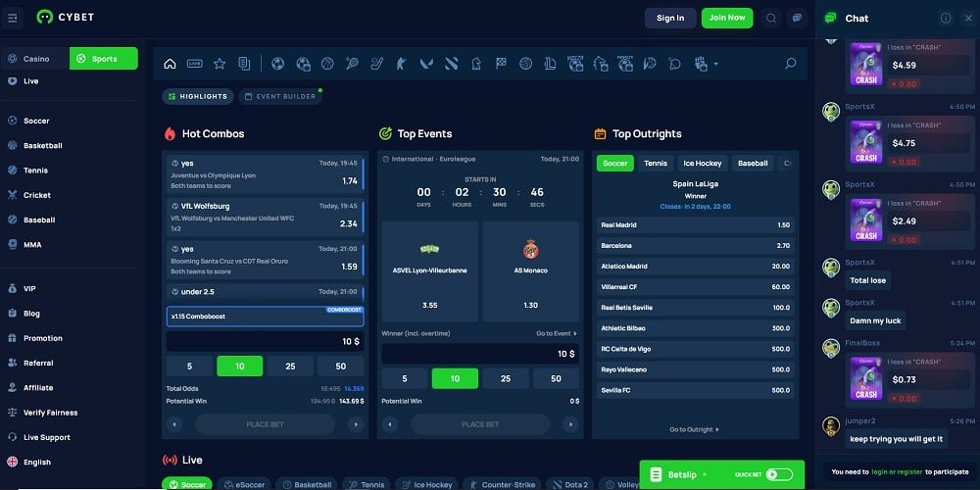Choose 50 stake in Top Events
Image resolution: width=980 pixels, height=490 pixels.
tap(556, 378)
